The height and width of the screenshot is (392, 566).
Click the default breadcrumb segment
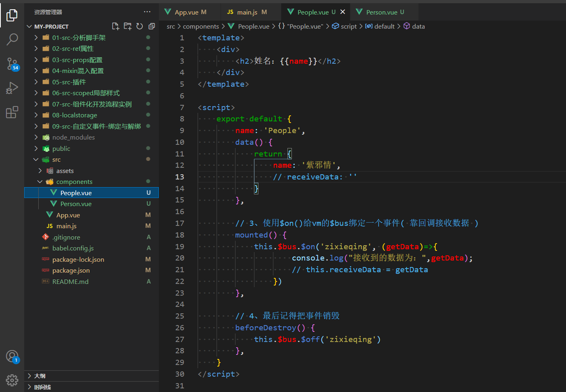(x=380, y=26)
